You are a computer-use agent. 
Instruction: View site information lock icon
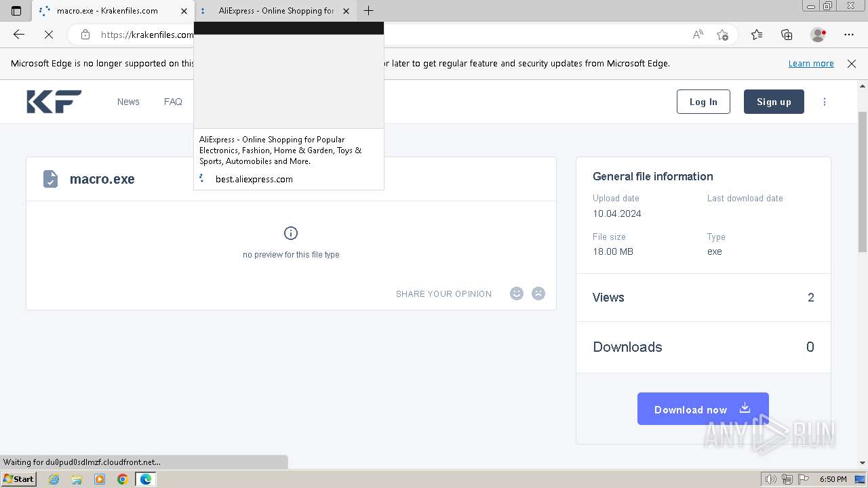coord(85,35)
